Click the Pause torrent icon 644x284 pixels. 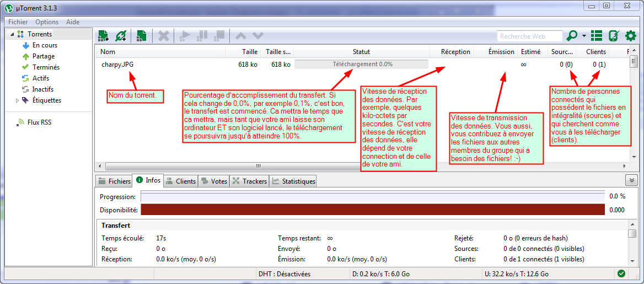click(x=202, y=36)
